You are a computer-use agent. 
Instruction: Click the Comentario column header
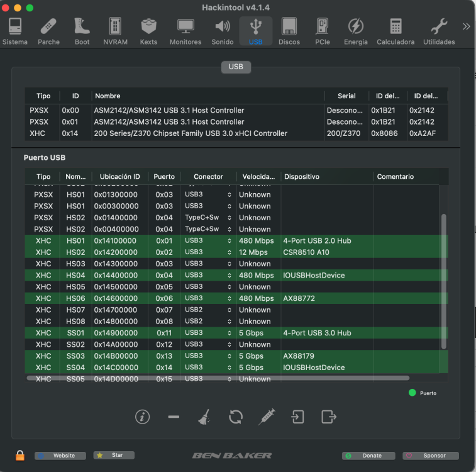(406, 176)
